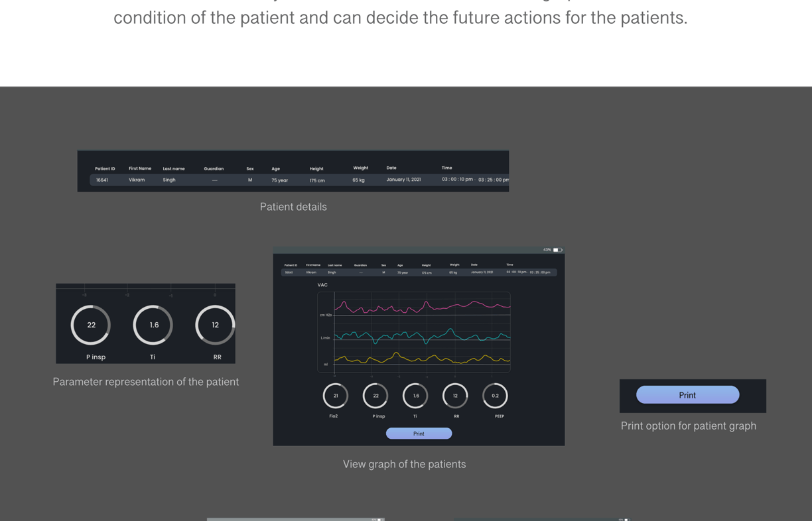Click the yellow ml volume waveform
This screenshot has width=812, height=521.
click(422, 359)
